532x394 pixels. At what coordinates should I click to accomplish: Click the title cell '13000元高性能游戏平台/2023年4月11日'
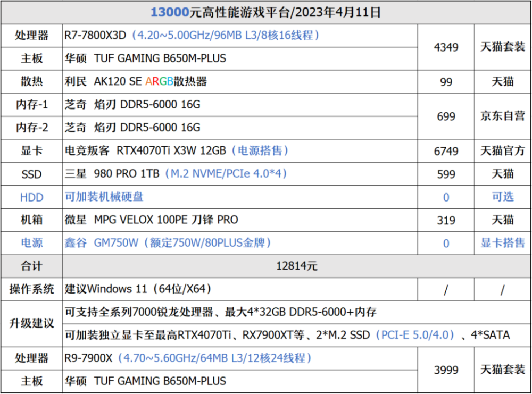pyautogui.click(x=266, y=12)
